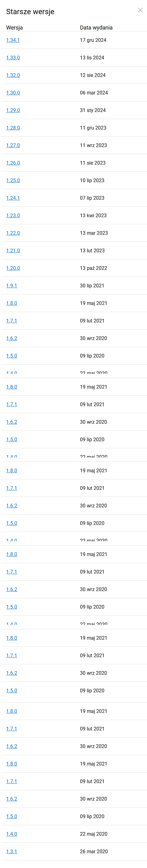Image resolution: width=147 pixels, height=868 pixels.
Task: Open version 1.33.0 link
Action: [13, 58]
